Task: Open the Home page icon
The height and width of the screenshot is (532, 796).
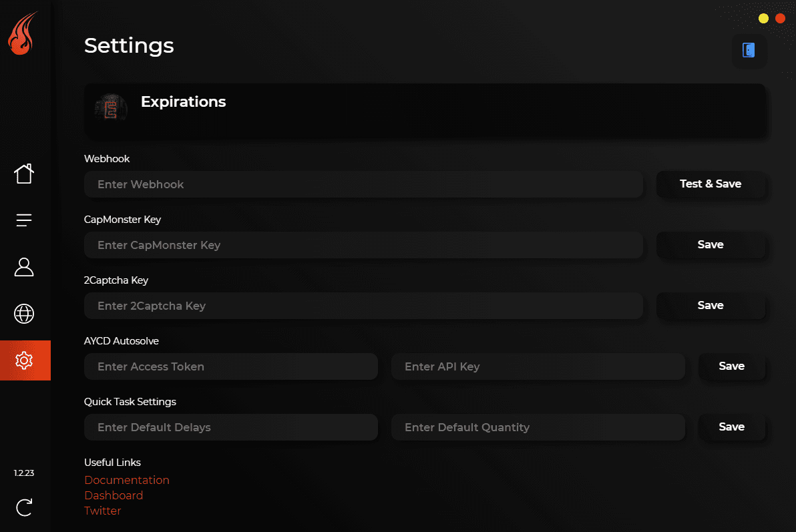Action: click(x=24, y=174)
